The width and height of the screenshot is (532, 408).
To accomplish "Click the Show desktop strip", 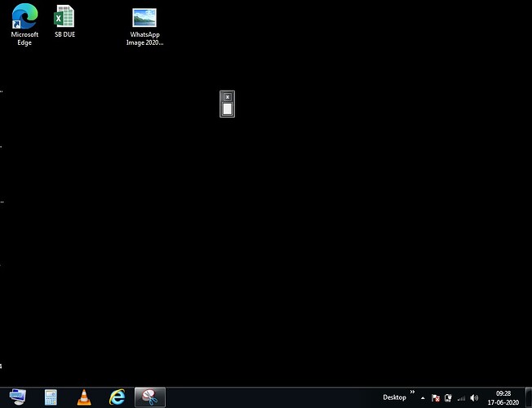I will point(529,397).
